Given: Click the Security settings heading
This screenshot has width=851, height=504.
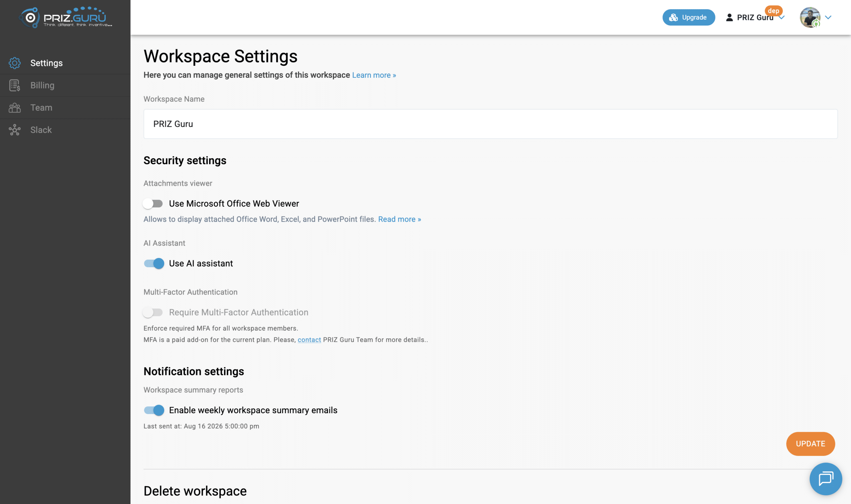Looking at the screenshot, I should coord(185,160).
